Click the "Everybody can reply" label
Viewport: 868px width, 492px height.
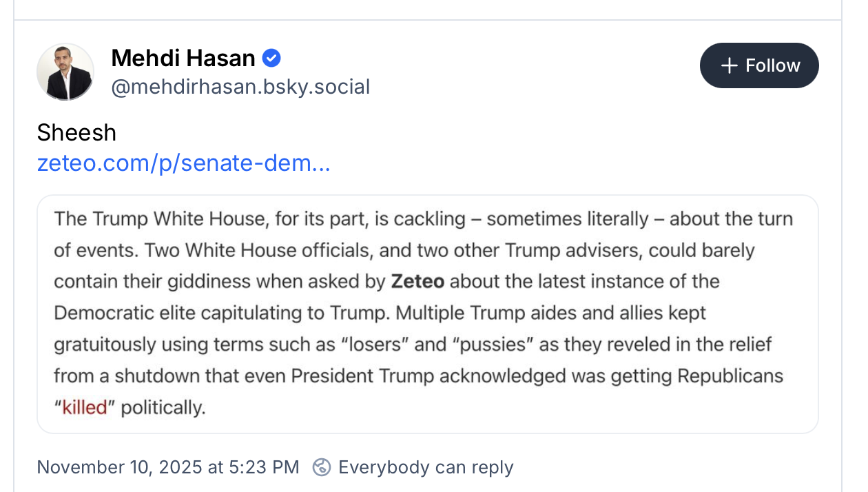pos(426,467)
